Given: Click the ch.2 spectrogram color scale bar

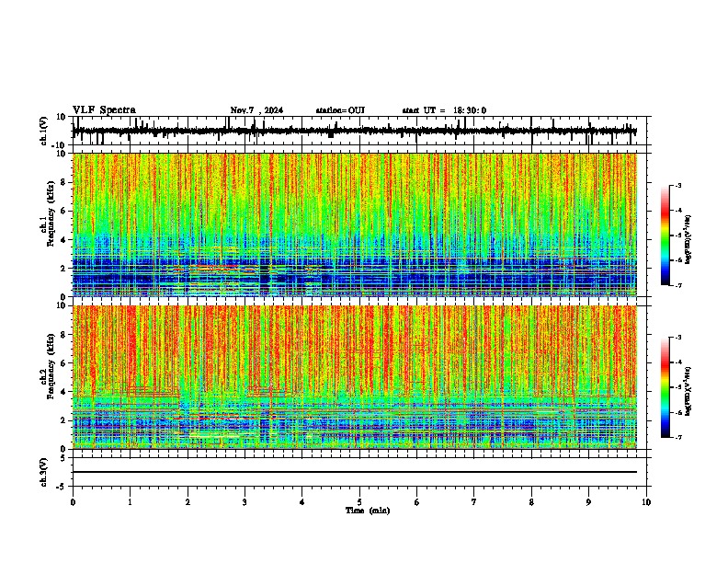Looking at the screenshot, I should tap(665, 387).
